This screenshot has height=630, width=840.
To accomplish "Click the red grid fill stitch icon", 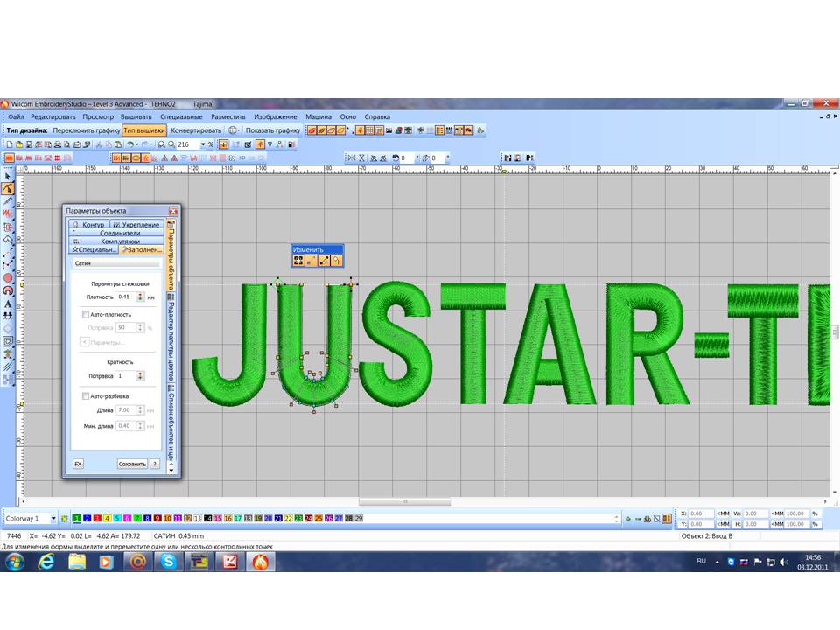I will coord(58,158).
